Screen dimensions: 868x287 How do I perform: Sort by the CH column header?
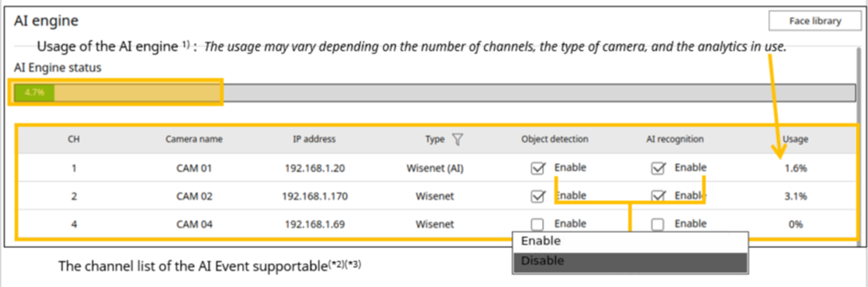pos(73,139)
